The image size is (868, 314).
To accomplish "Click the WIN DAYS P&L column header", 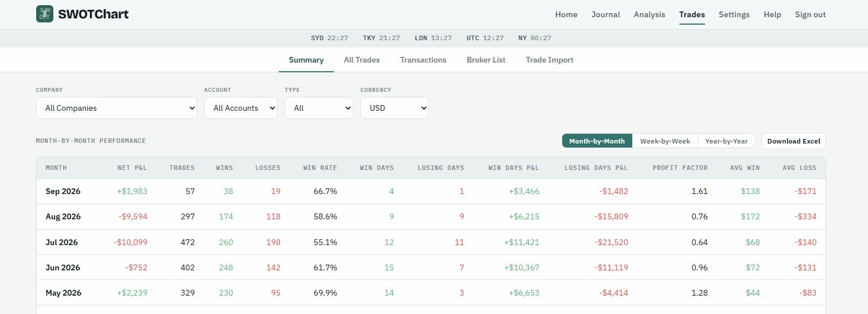I will [513, 168].
